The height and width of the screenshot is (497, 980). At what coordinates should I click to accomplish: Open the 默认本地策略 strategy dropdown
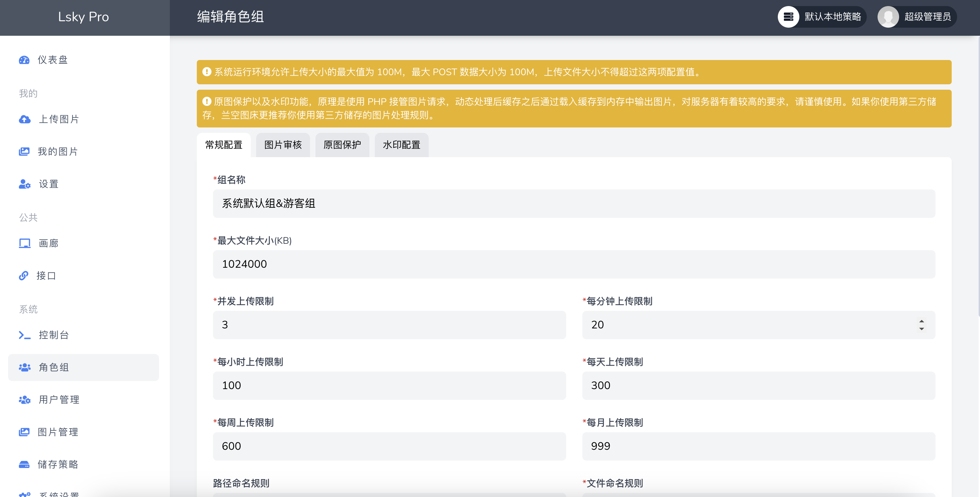pos(822,17)
